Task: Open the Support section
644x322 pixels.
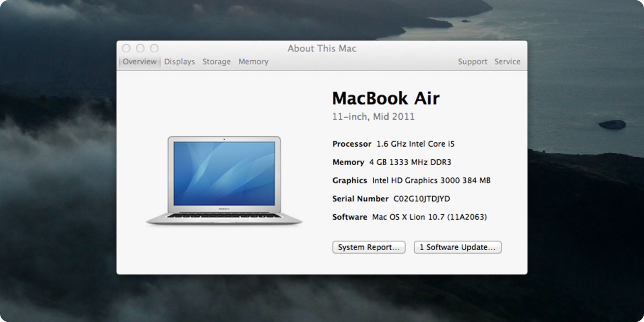Action: [x=473, y=62]
